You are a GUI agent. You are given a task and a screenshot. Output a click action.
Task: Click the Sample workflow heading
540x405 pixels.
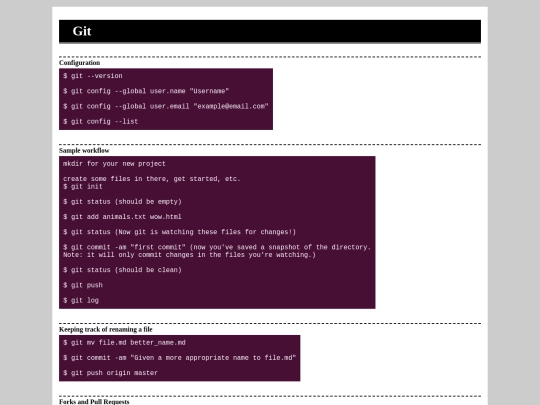pyautogui.click(x=84, y=150)
